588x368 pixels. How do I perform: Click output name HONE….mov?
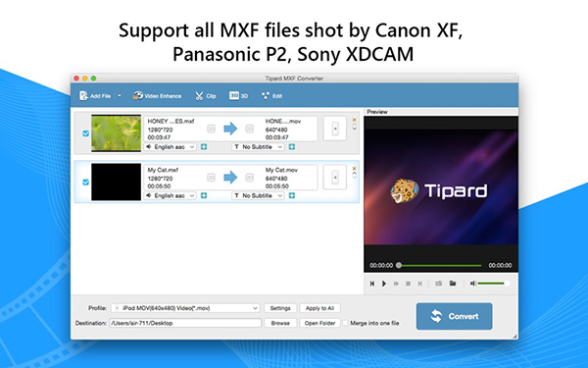[x=283, y=122]
